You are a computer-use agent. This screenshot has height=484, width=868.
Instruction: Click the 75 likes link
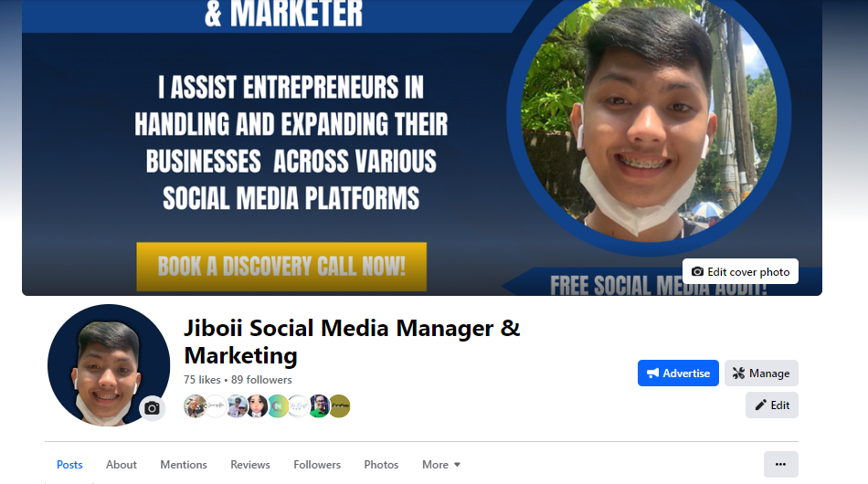[202, 380]
